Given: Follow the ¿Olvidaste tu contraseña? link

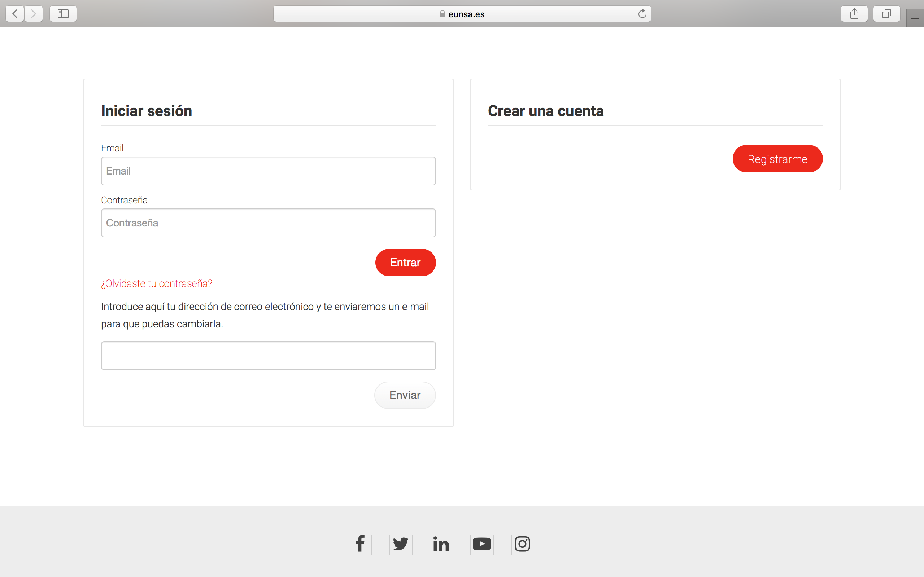Looking at the screenshot, I should tap(157, 283).
